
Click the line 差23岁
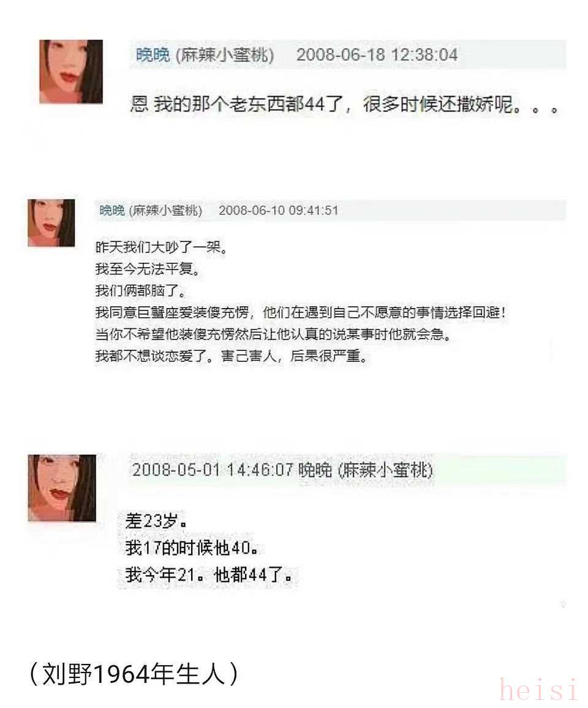(156, 521)
